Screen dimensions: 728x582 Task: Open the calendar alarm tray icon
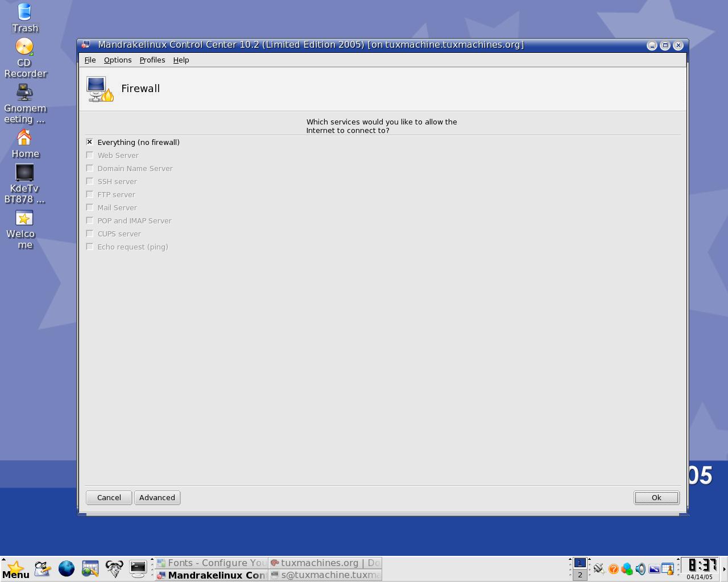click(668, 569)
